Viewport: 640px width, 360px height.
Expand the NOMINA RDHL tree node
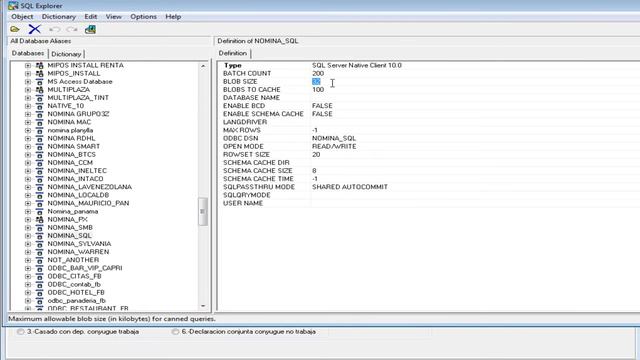[x=28, y=138]
